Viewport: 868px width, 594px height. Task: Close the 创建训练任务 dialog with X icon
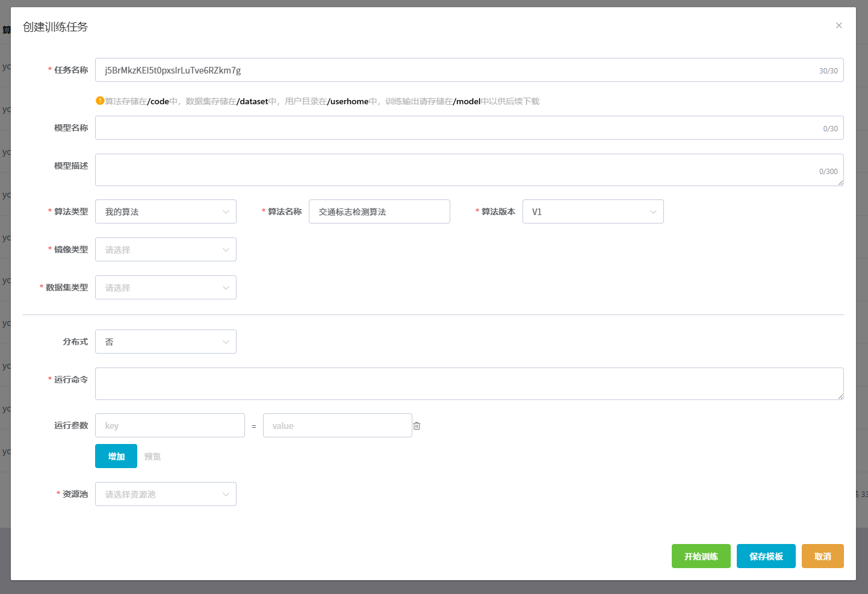coord(839,25)
